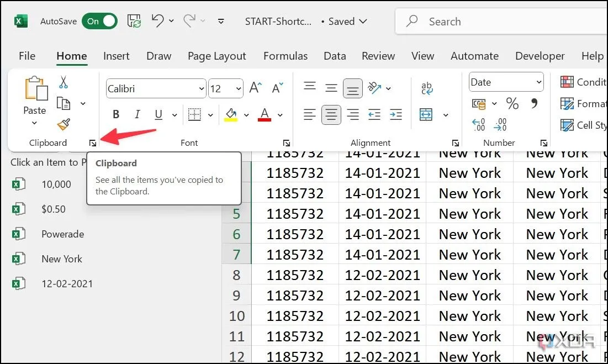Click the Increase Indent icon
Screen dimensions: 608x364
tap(395, 115)
